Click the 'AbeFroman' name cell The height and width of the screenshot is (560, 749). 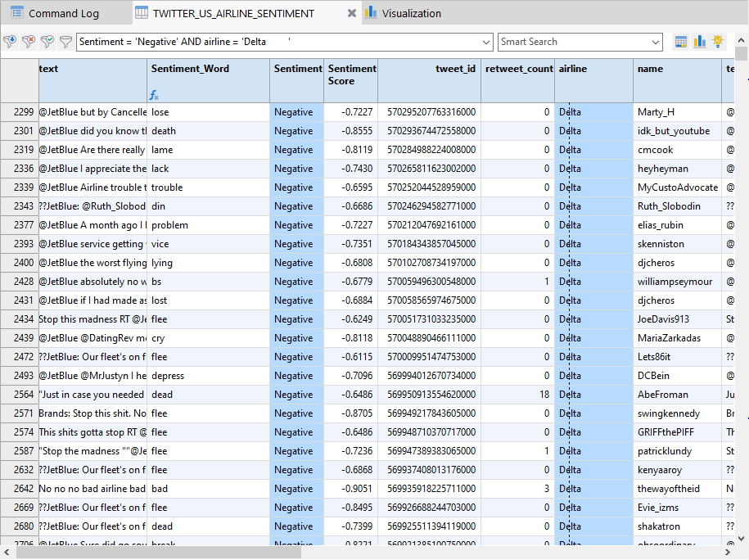tap(677, 395)
